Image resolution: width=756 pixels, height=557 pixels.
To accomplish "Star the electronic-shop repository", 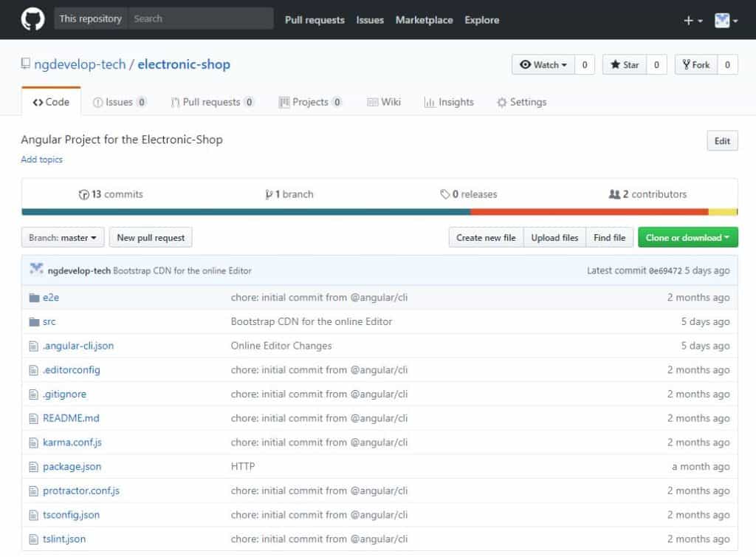I will tap(624, 65).
